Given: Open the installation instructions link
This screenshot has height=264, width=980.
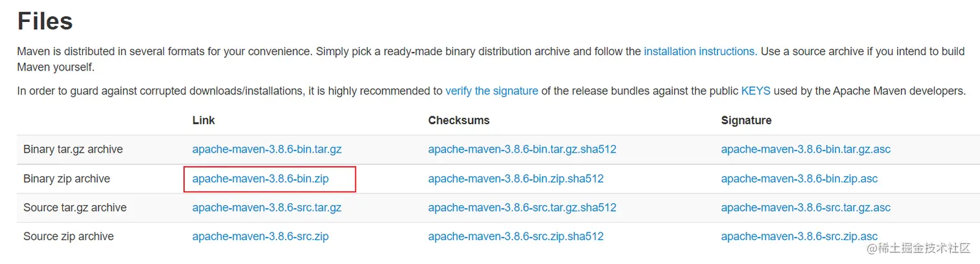Looking at the screenshot, I should click(699, 52).
